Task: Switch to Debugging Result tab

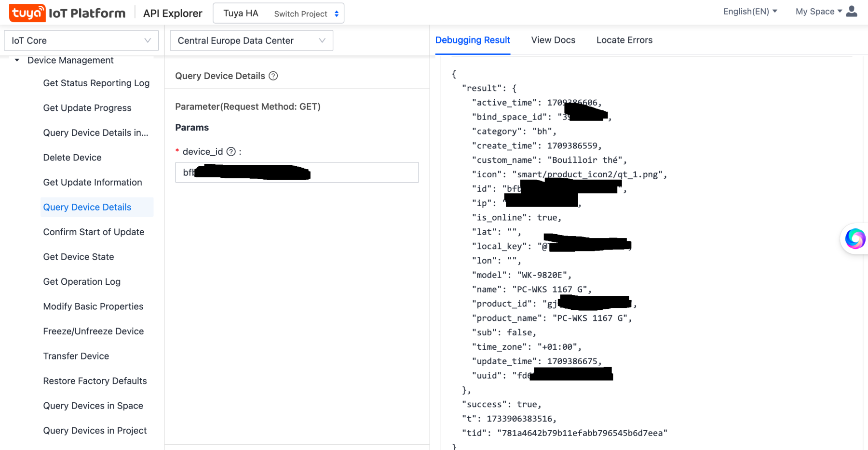Action: click(x=473, y=40)
